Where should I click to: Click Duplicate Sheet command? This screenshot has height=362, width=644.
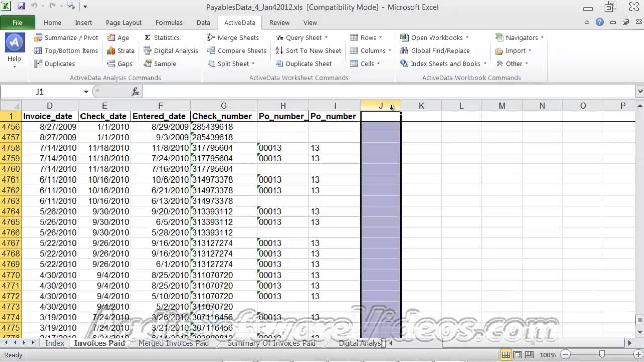click(x=303, y=64)
